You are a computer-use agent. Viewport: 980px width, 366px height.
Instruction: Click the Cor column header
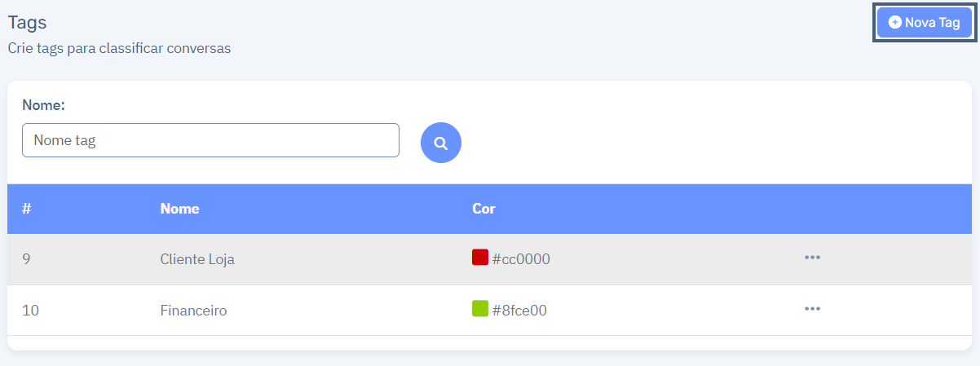[x=483, y=209]
